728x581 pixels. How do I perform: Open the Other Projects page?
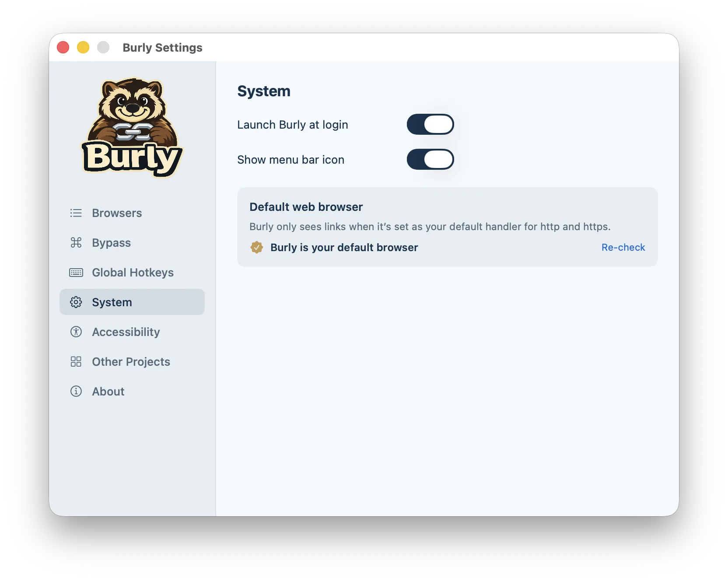tap(132, 362)
